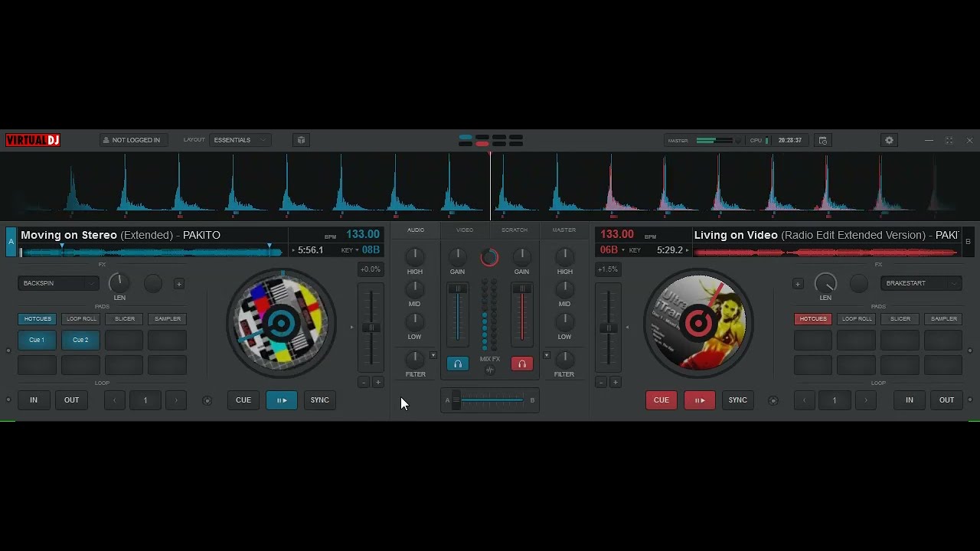The image size is (980, 551).
Task: Set loop IN point on deck B
Action: pos(910,400)
